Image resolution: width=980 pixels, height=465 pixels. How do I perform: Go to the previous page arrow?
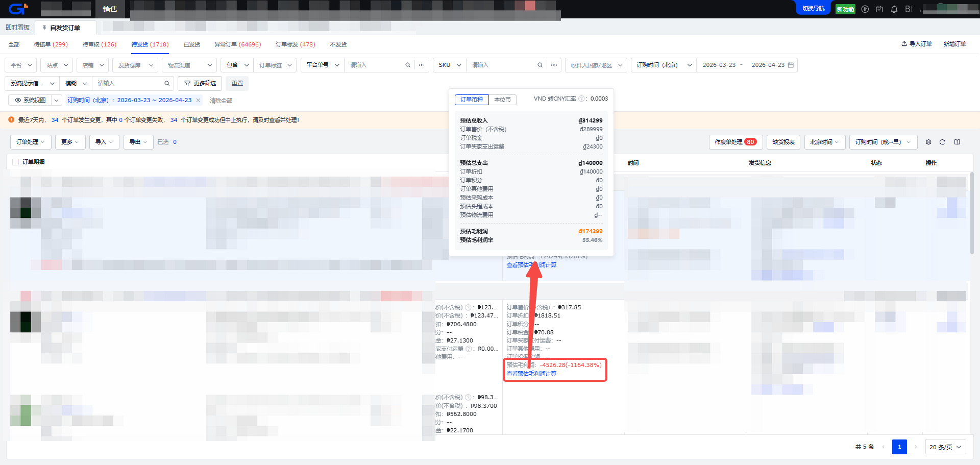point(883,447)
